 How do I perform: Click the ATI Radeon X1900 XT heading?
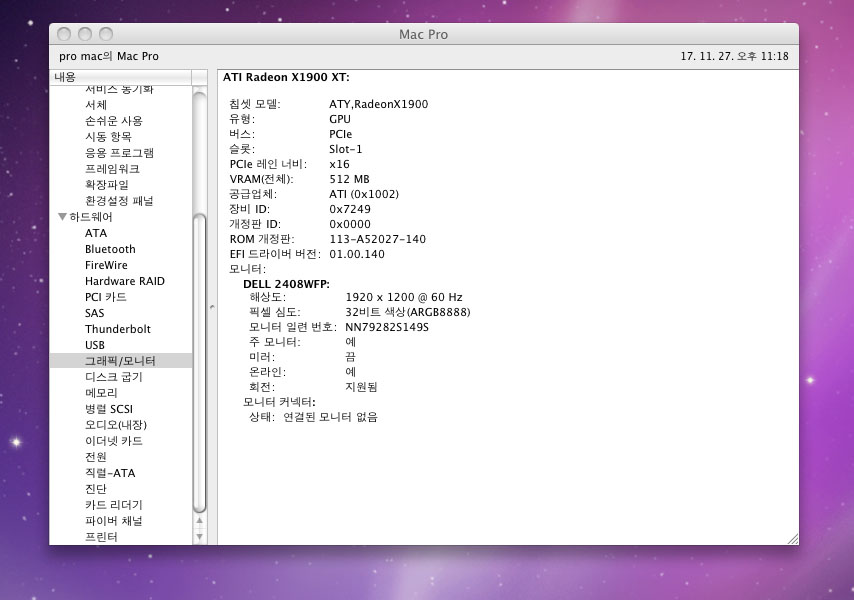[x=286, y=77]
